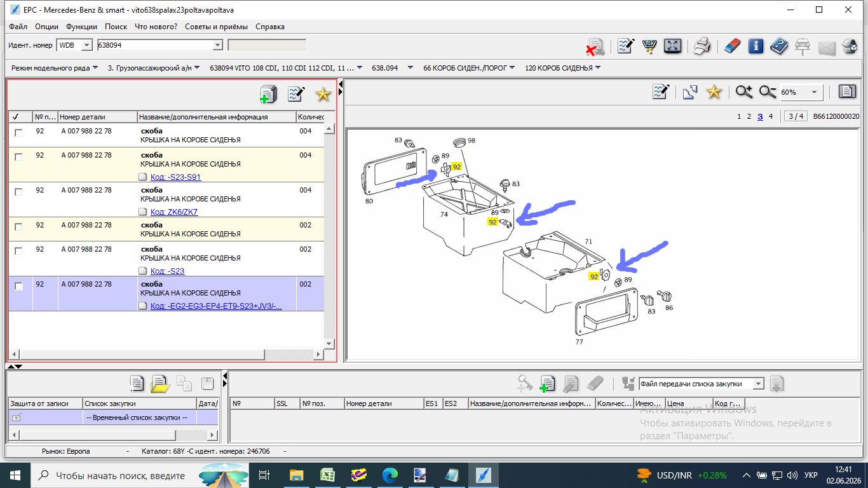Open "Файл передачи списка закупки" dropdown
868x488 pixels.
757,384
